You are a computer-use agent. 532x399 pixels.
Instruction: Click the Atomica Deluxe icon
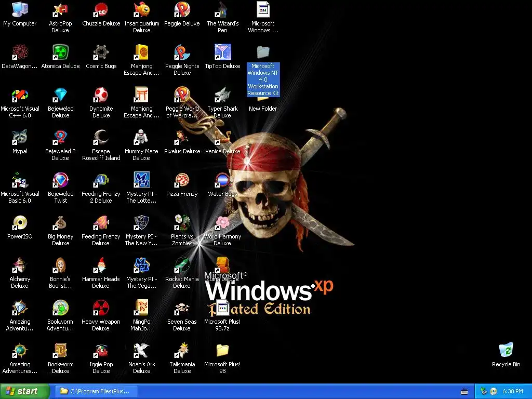coord(60,52)
